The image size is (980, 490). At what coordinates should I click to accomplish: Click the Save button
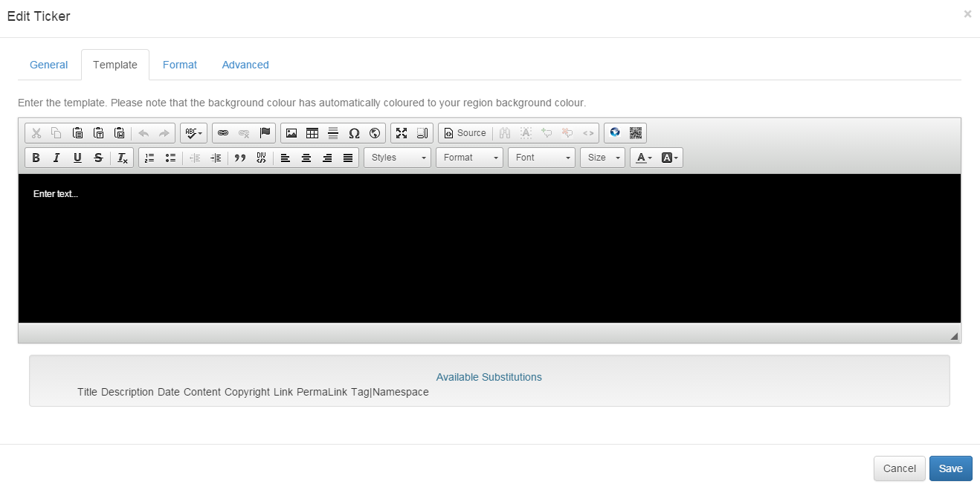click(x=950, y=468)
